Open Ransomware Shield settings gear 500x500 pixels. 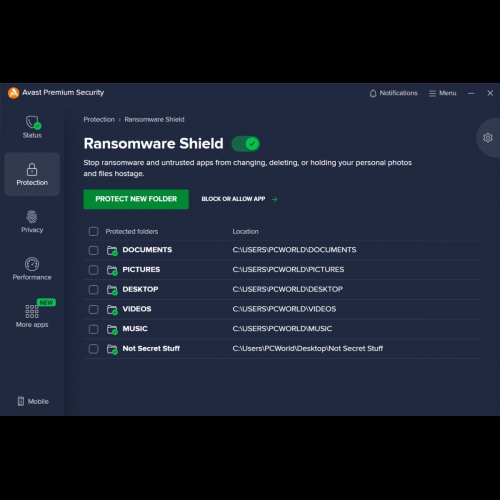[x=488, y=138]
